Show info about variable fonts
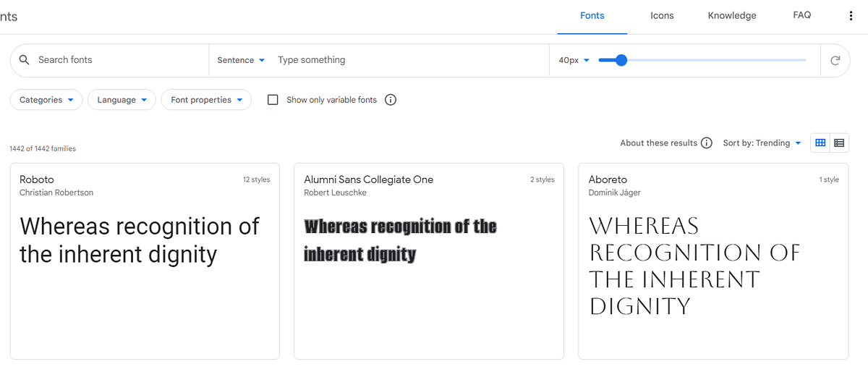Image resolution: width=868 pixels, height=372 pixels. coord(391,100)
